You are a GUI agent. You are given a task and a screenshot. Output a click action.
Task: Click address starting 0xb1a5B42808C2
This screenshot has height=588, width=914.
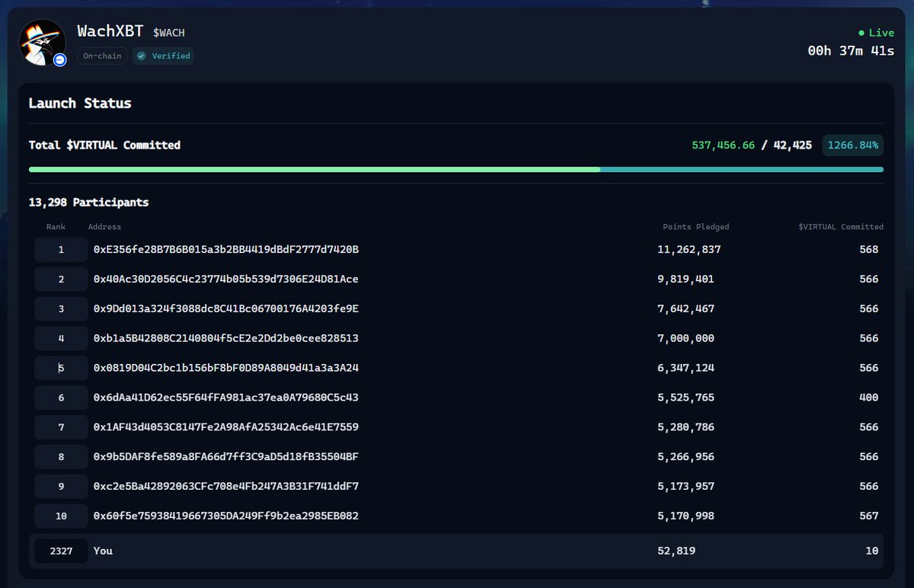point(226,338)
